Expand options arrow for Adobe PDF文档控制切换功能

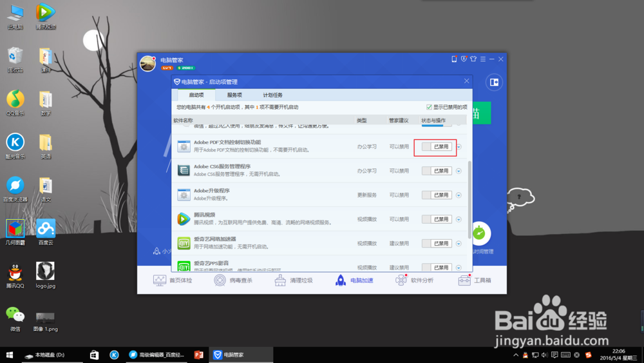pyautogui.click(x=459, y=147)
